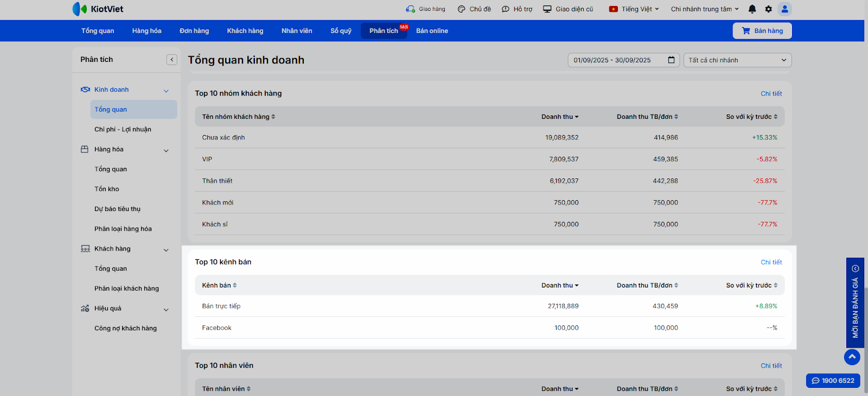The width and height of the screenshot is (868, 396).
Task: Open the KiotViet logo home
Action: 98,9
